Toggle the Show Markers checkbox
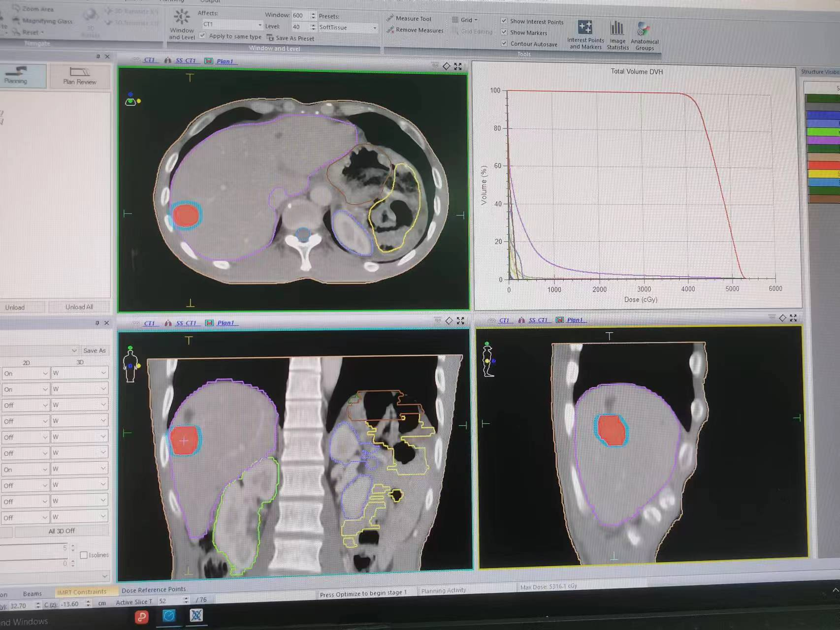 point(504,32)
